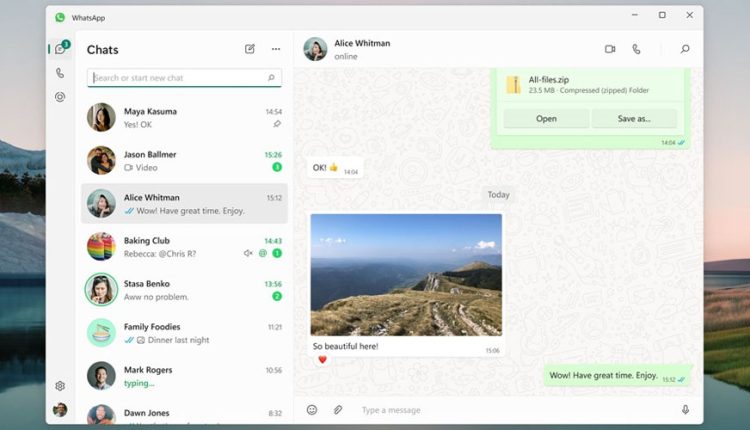
Task: Attach a file with the paperclip icon
Action: (338, 410)
